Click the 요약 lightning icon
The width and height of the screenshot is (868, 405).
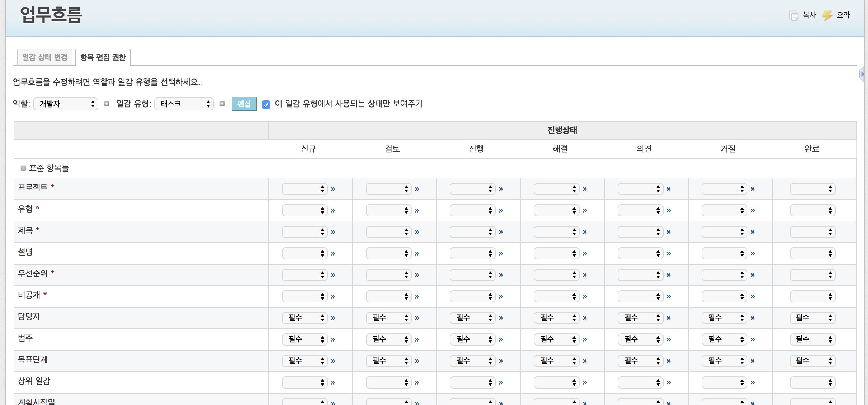tap(827, 15)
